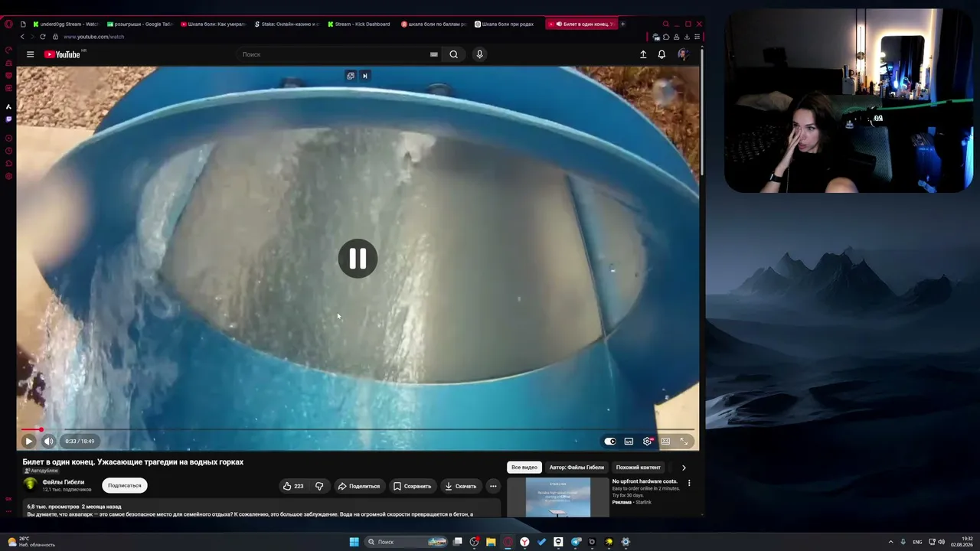Reload the page in the browser
Screen dimensions: 980x551
click(x=42, y=37)
